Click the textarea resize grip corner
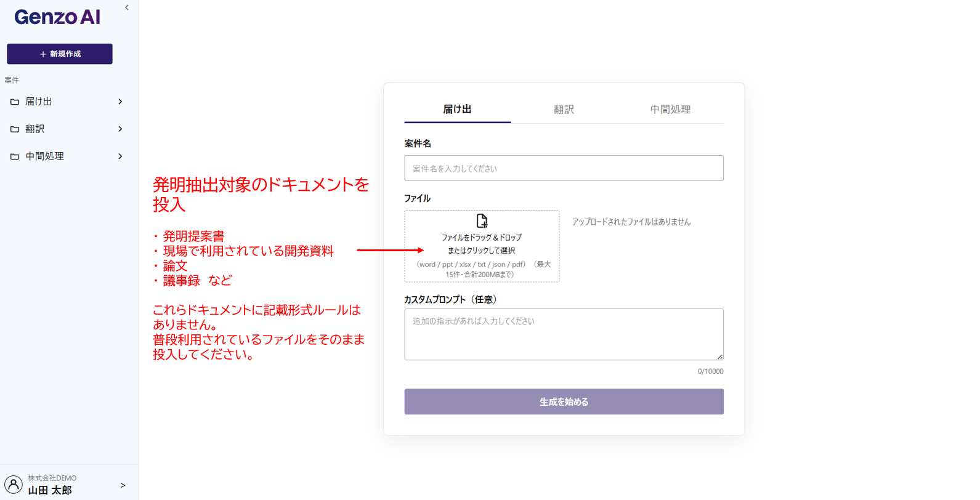980x500 pixels. pyautogui.click(x=719, y=357)
